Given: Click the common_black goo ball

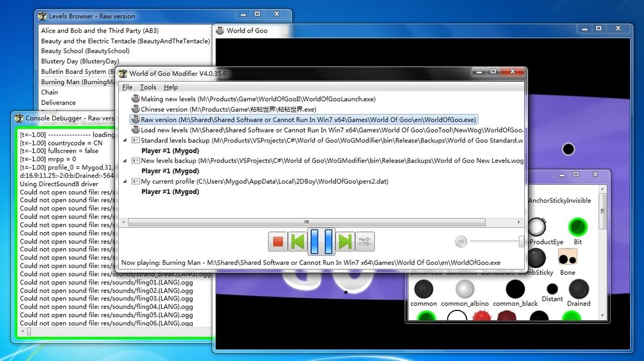Looking at the screenshot, I should pos(515,290).
